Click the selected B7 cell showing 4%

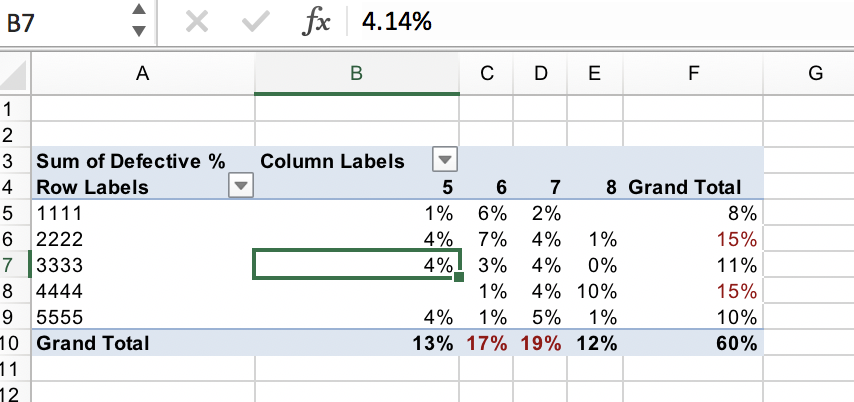(357, 265)
